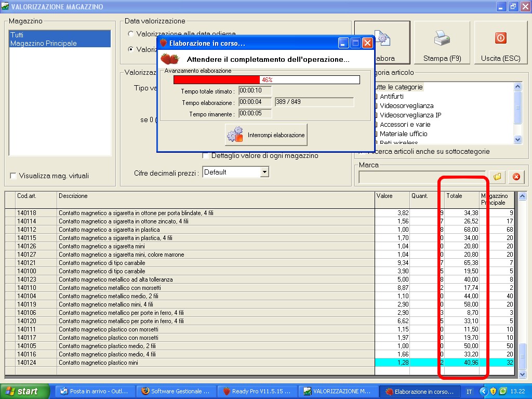Click the Valore column header
Image resolution: width=532 pixels, height=399 pixels.
pos(392,200)
